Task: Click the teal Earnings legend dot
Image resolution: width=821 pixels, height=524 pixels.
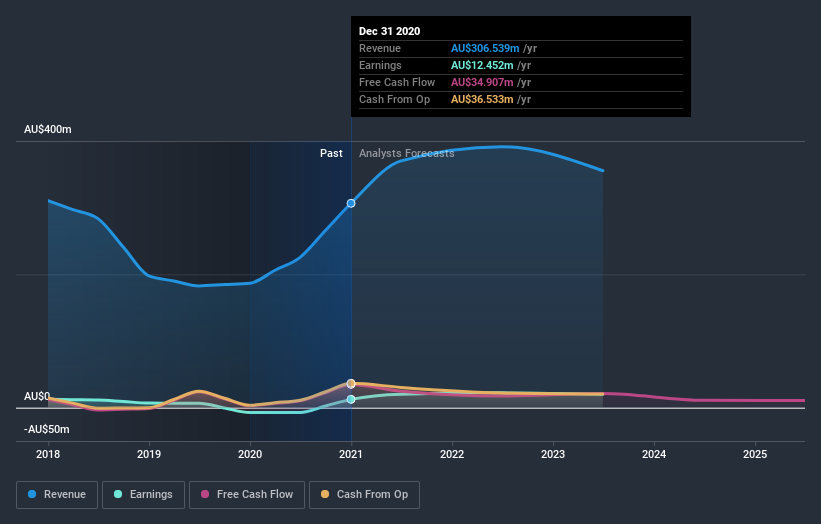Action: (118, 494)
